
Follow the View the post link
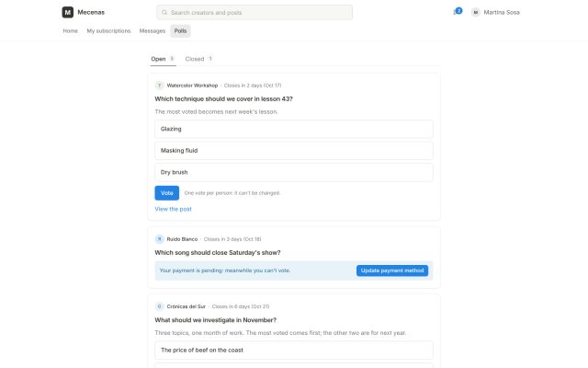pyautogui.click(x=173, y=209)
